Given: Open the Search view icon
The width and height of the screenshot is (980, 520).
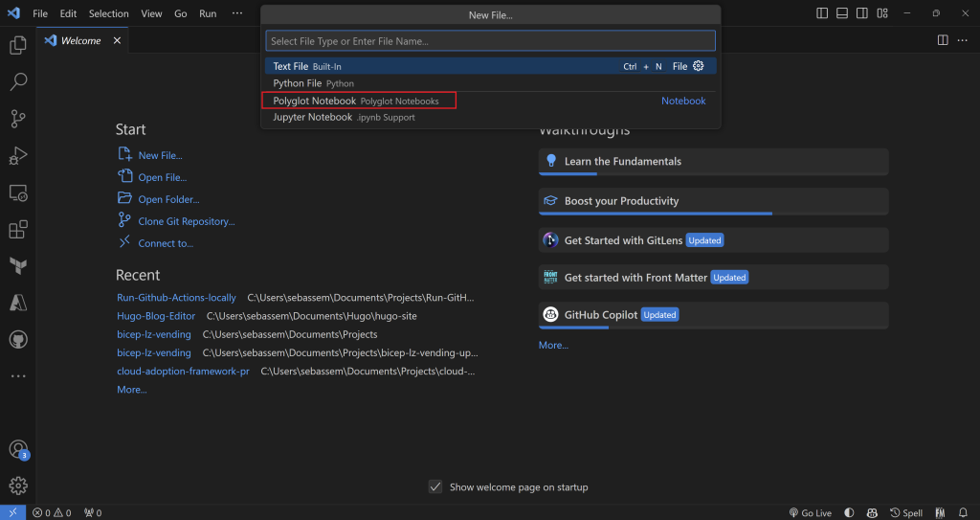Looking at the screenshot, I should pyautogui.click(x=17, y=81).
